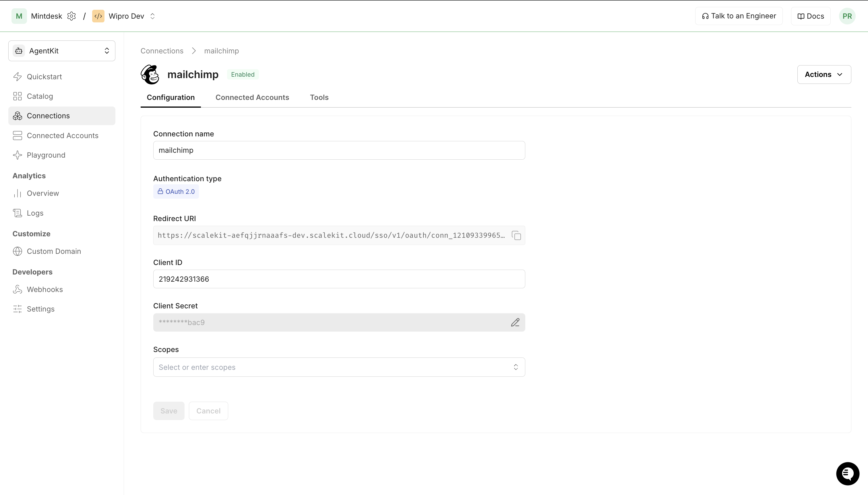This screenshot has height=495, width=868.
Task: Open the Logs page
Action: (x=62, y=213)
